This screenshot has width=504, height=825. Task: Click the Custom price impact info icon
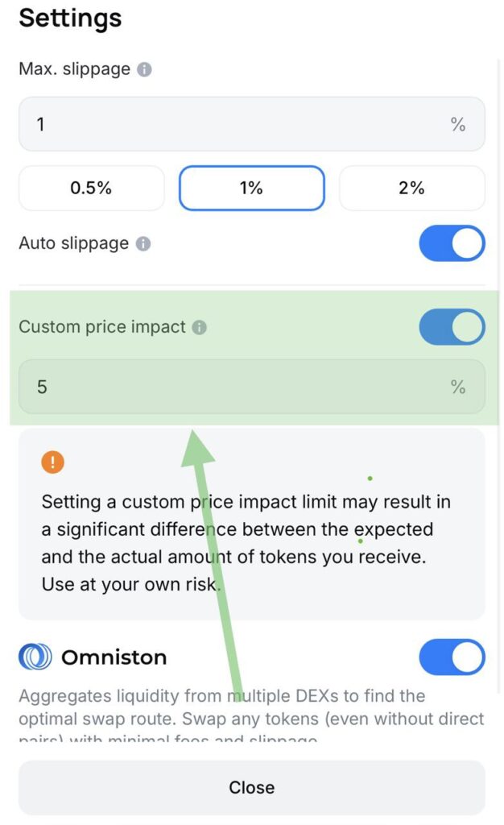pos(200,327)
